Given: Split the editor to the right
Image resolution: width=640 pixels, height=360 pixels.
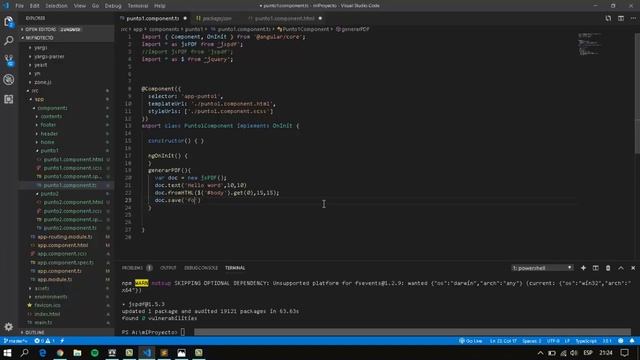Looking at the screenshot, I should tap(621, 18).
